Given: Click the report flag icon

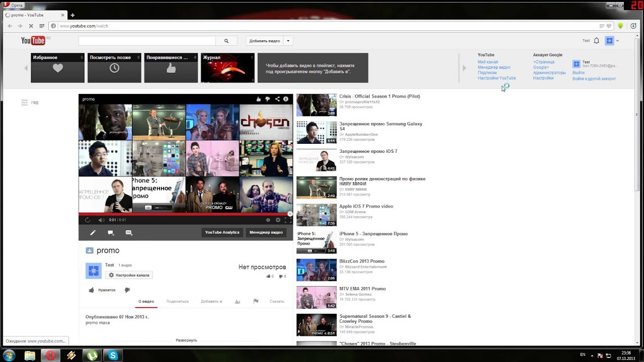Looking at the screenshot, I should point(256,302).
